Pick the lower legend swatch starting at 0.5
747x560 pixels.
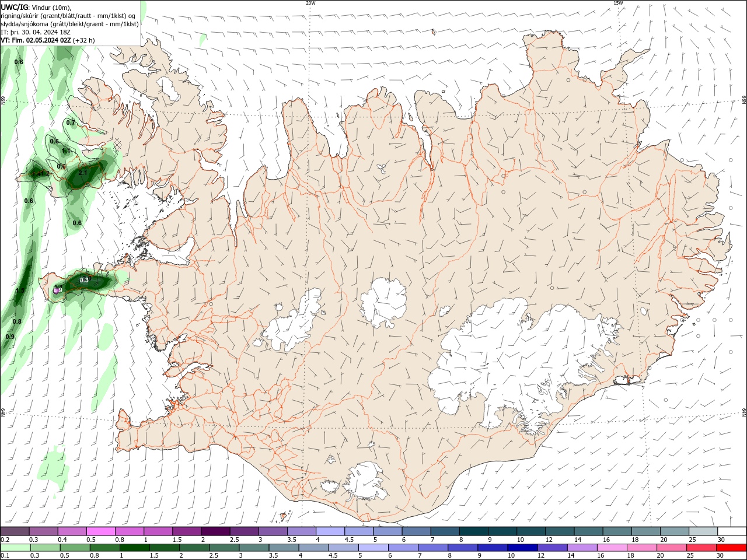(x=75, y=548)
